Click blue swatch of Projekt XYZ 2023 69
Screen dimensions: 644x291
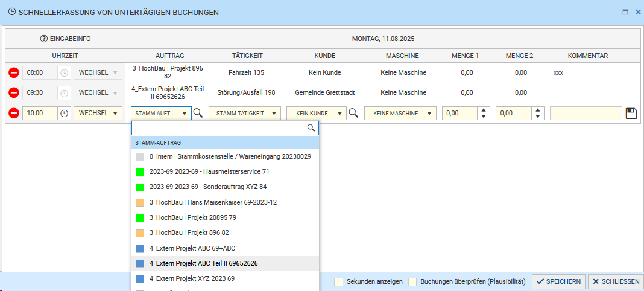coord(140,279)
